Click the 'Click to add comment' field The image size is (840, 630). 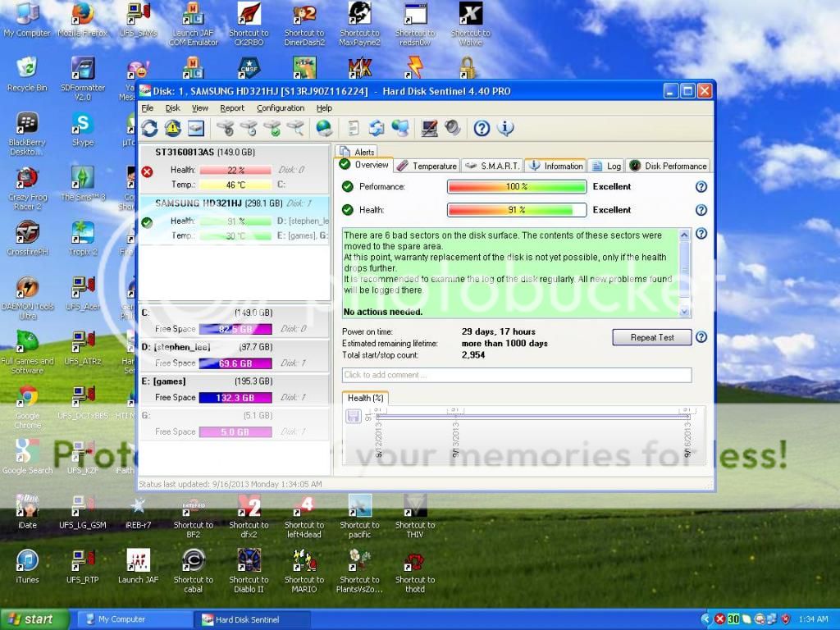(x=516, y=375)
